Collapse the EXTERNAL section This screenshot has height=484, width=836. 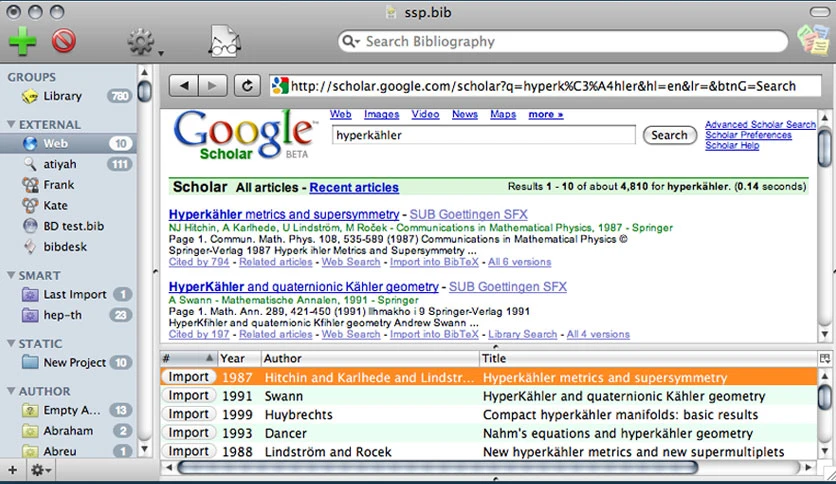click(11, 124)
